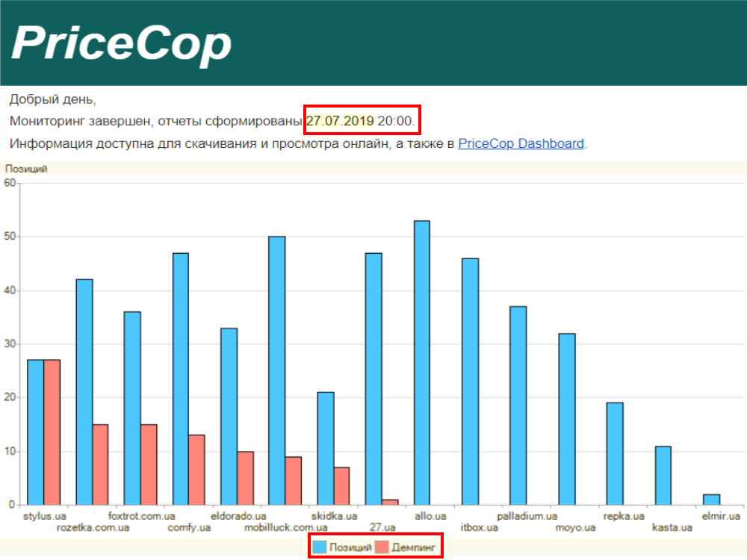The image size is (747, 560).
Task: Click the blue Позиций legend swatch
Action: 319,547
